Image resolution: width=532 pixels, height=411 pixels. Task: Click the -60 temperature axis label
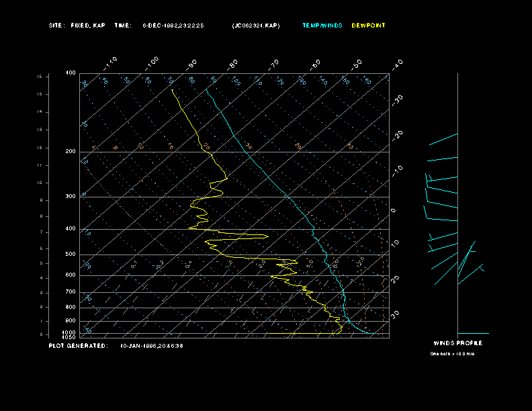click(315, 64)
